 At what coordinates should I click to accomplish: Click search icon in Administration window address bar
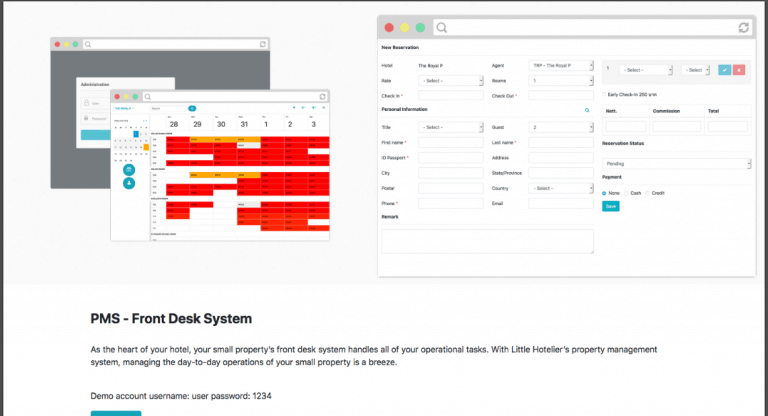click(x=88, y=44)
